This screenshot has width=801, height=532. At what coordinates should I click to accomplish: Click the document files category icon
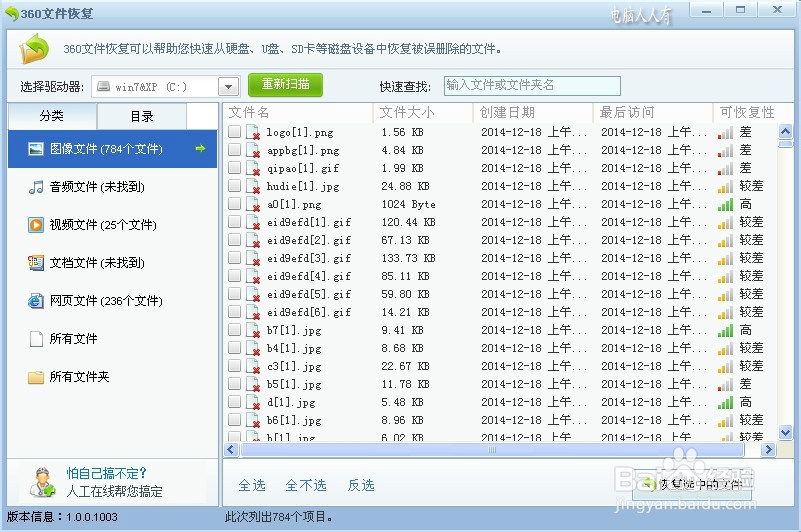click(35, 263)
